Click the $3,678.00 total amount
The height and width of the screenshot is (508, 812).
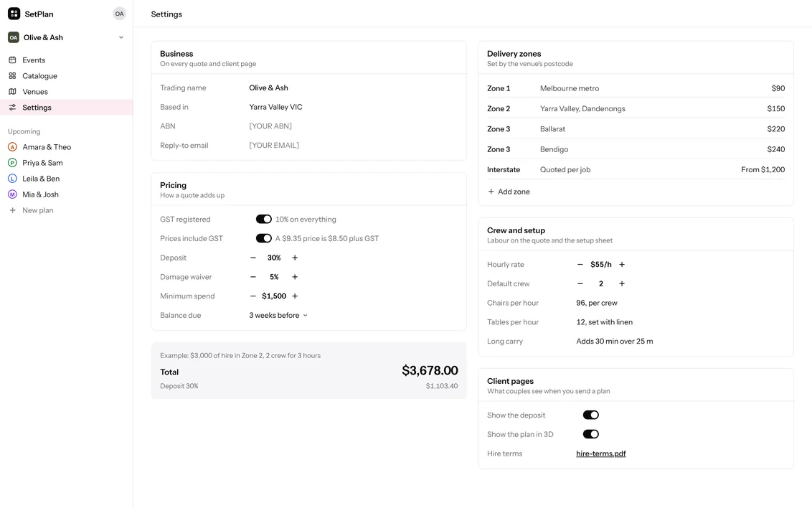430,370
